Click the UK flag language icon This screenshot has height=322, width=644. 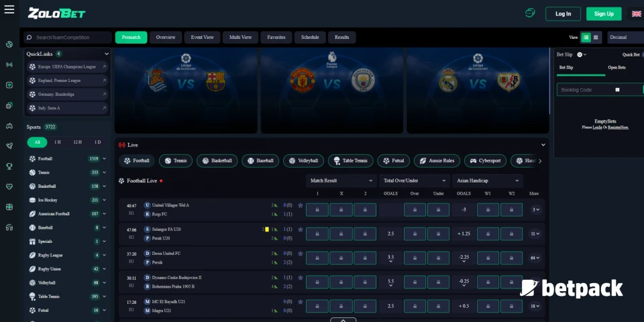pos(635,13)
